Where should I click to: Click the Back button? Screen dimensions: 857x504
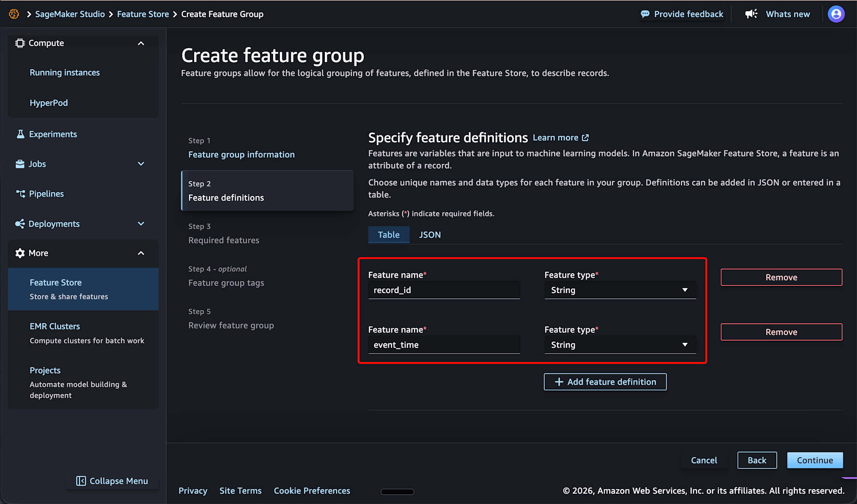pyautogui.click(x=757, y=460)
